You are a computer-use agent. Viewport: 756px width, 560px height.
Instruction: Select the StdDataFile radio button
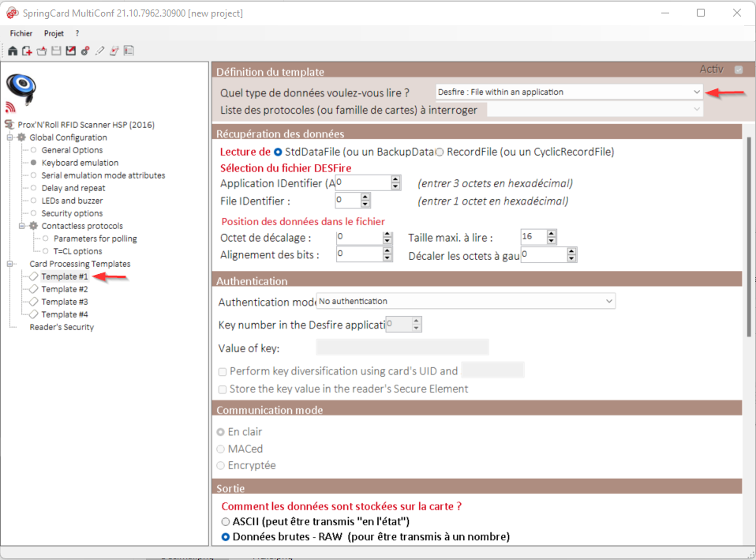point(278,152)
